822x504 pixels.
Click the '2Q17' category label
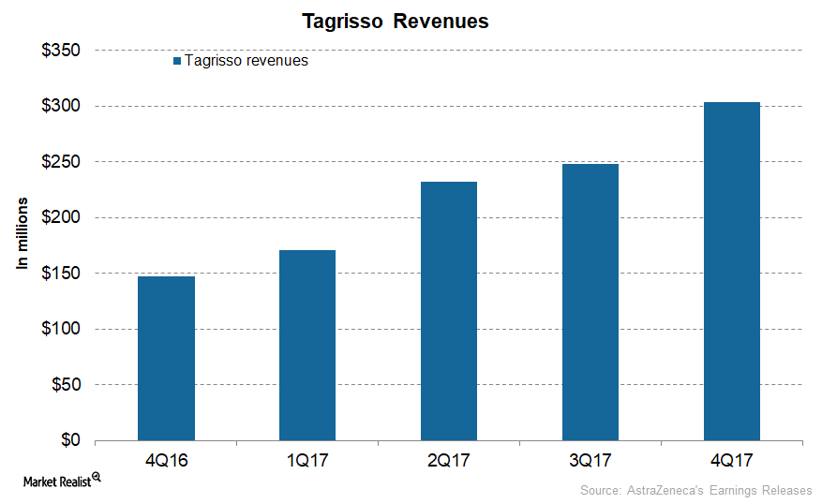coord(449,461)
